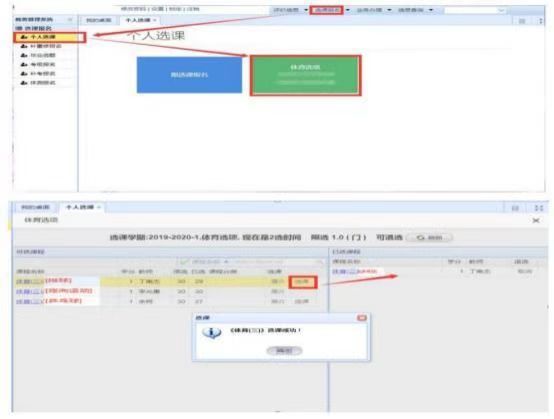
Task: Open the red-highlighted top menu dropdown
Action: click(326, 10)
